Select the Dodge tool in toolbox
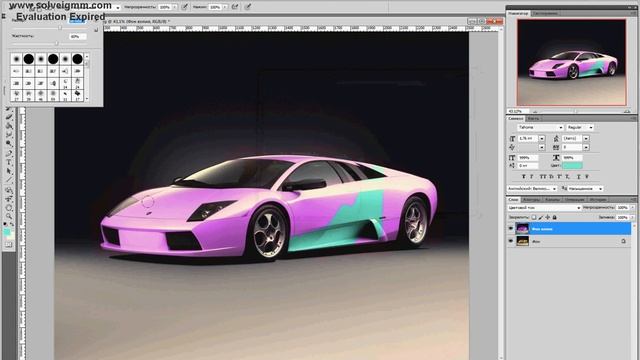 coord(9,144)
